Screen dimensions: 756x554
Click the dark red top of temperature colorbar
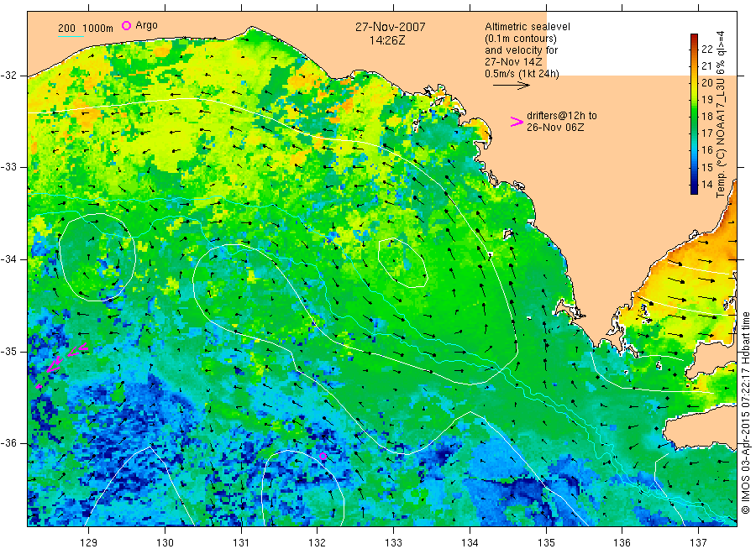point(694,38)
